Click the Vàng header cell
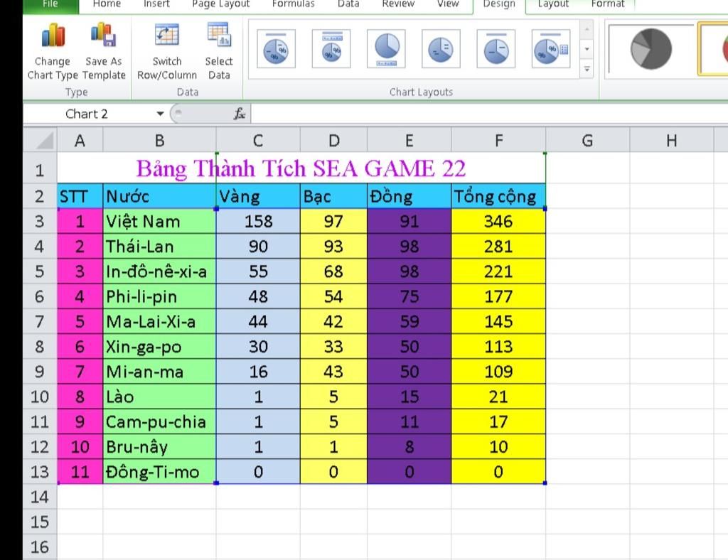The width and height of the screenshot is (728, 560). pyautogui.click(x=258, y=196)
